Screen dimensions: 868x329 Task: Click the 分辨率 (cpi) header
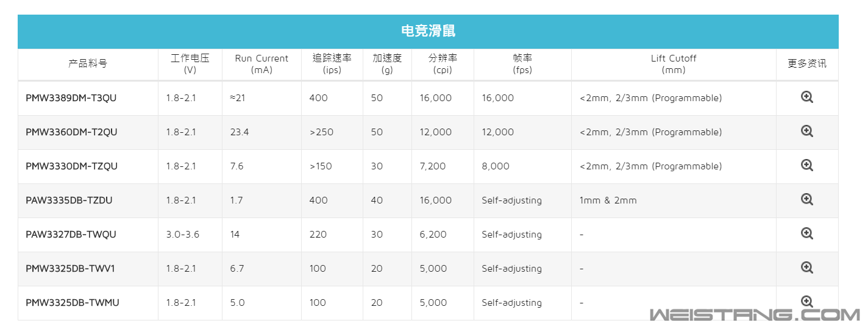click(443, 64)
